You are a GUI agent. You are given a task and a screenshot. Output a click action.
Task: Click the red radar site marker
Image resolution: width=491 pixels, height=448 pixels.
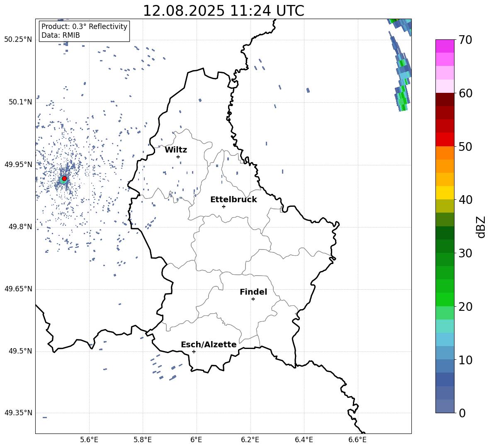[64, 179]
